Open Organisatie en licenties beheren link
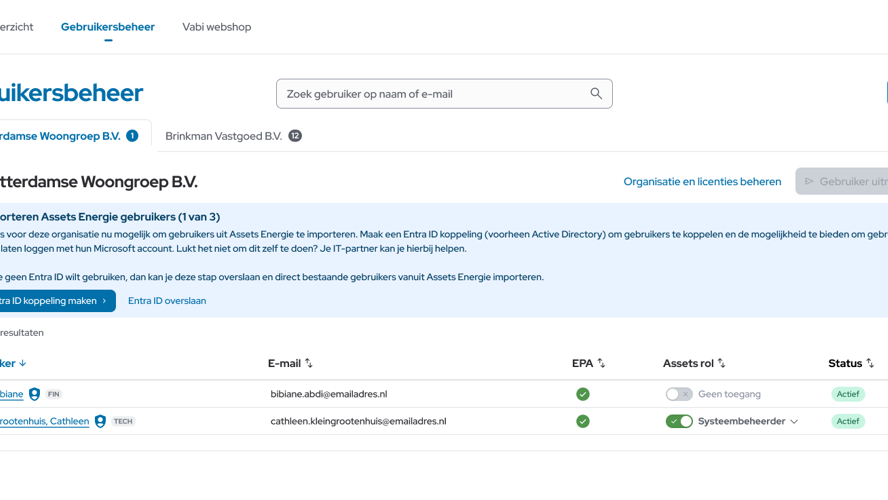888x500 pixels. click(702, 182)
